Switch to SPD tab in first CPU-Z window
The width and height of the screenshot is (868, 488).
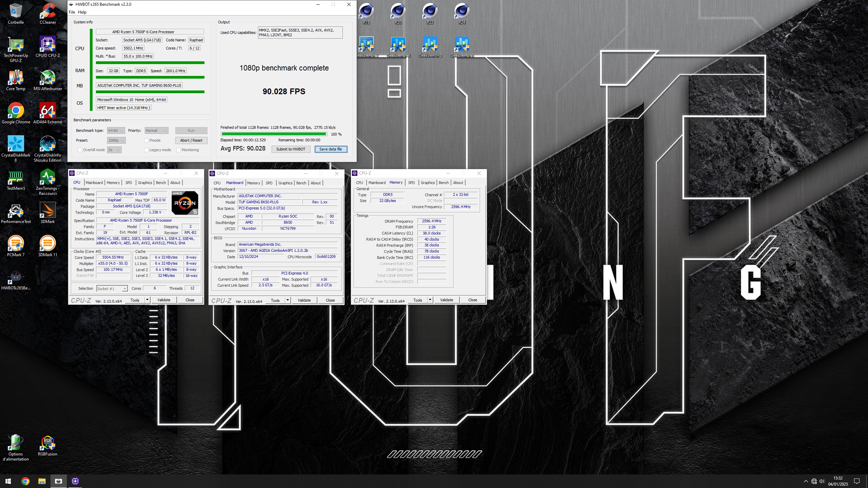click(129, 183)
